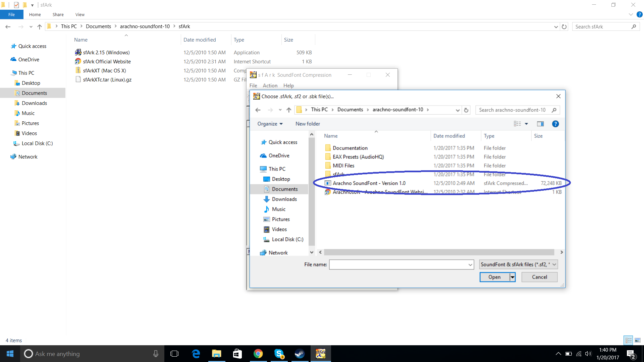This screenshot has height=362, width=644.
Task: Open SoundFont file type filter dropdown
Action: click(x=518, y=264)
